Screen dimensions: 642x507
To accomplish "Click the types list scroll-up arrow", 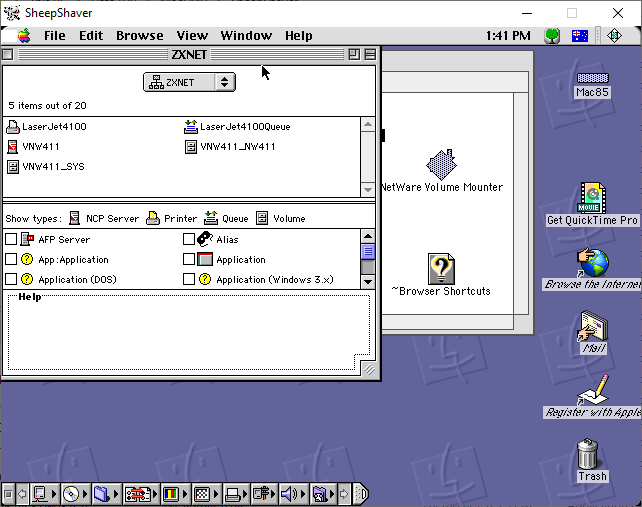I will [368, 236].
